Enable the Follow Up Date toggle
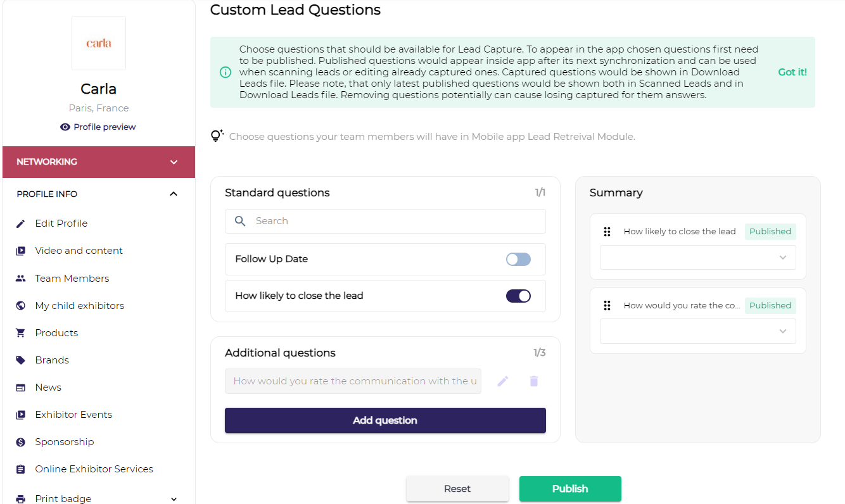This screenshot has width=845, height=504. tap(518, 259)
